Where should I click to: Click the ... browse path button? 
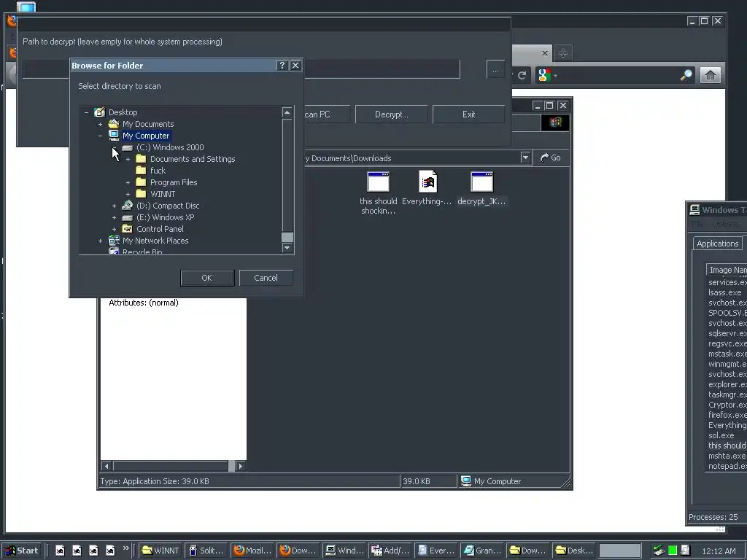tap(495, 69)
